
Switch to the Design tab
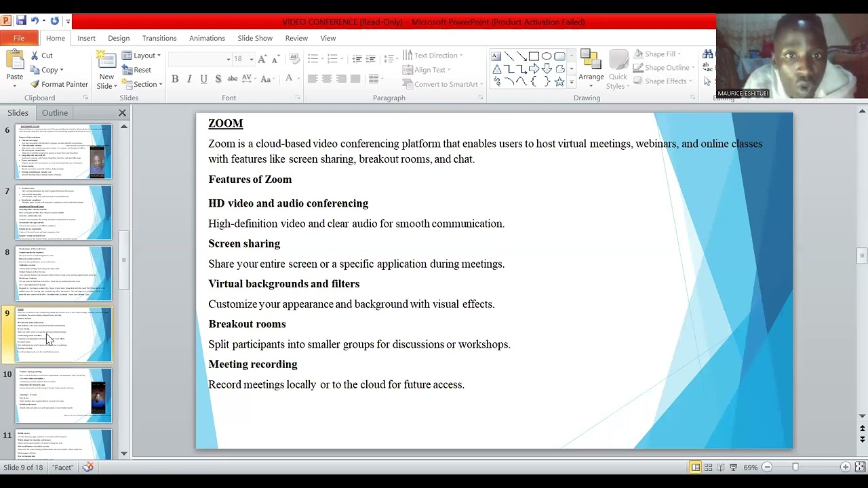pos(119,38)
